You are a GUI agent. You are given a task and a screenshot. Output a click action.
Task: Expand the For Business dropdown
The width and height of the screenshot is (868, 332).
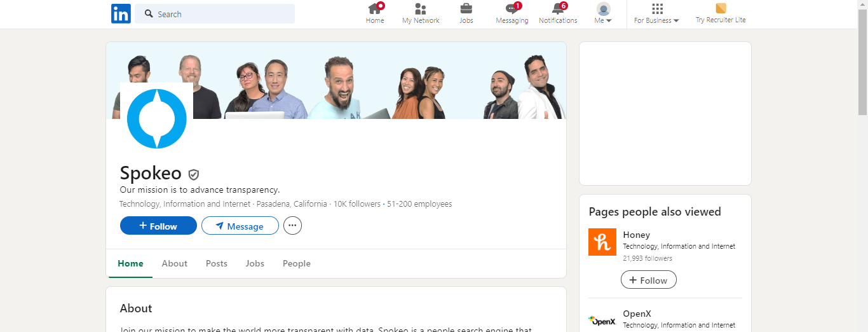point(656,14)
